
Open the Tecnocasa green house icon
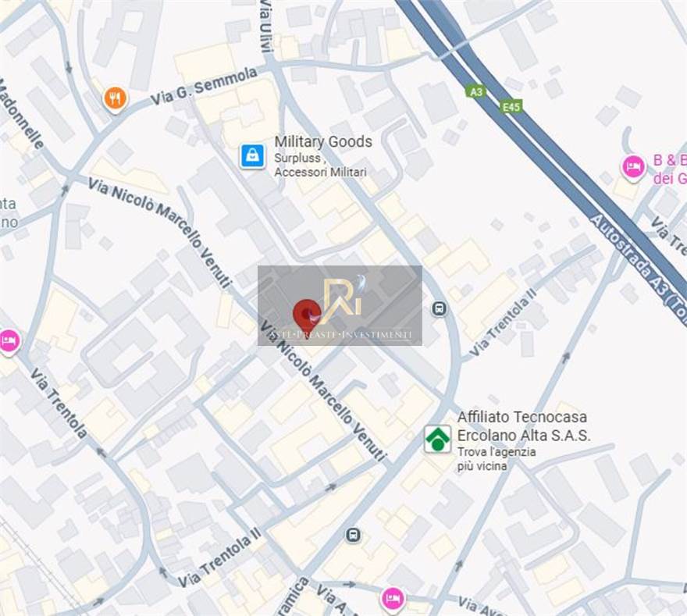438,439
